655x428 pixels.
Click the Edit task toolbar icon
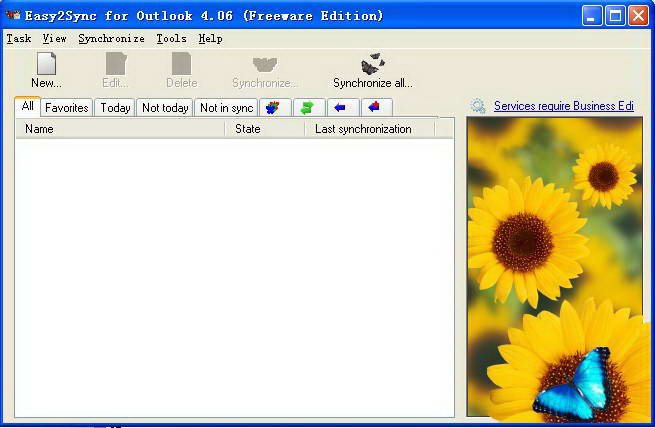coord(116,63)
